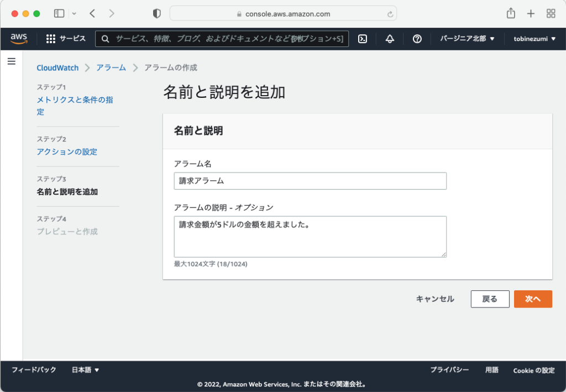
Task: Open the CloudShell terminal icon
Action: (363, 39)
